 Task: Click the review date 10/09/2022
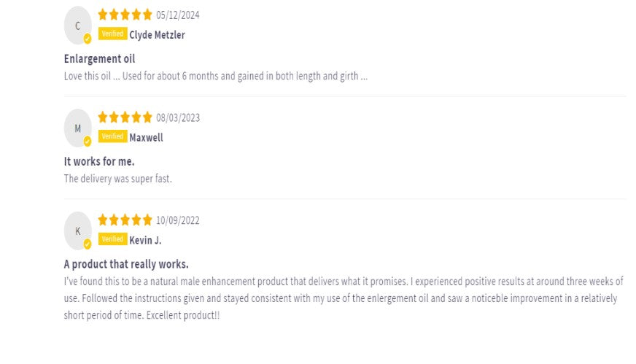(177, 221)
